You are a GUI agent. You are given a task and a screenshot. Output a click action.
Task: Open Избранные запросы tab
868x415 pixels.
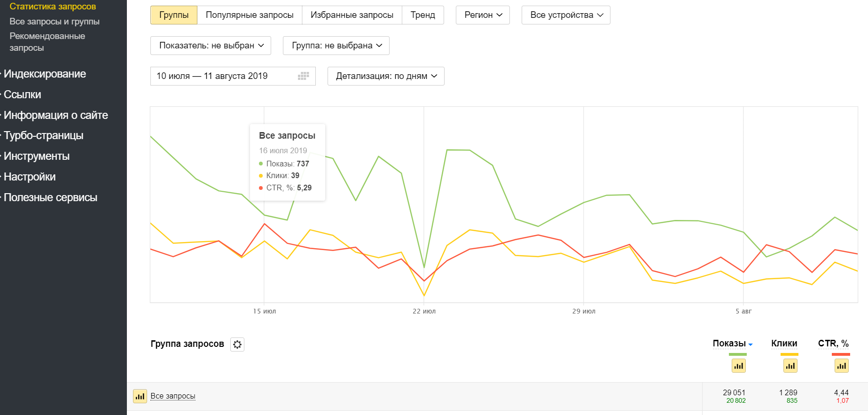(x=352, y=15)
